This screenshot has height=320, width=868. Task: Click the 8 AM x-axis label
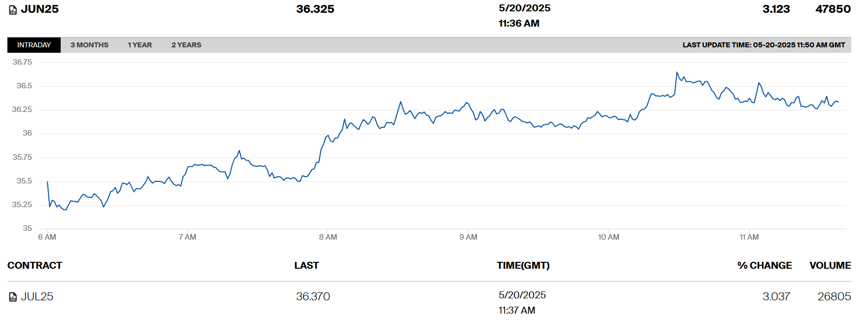pos(328,237)
